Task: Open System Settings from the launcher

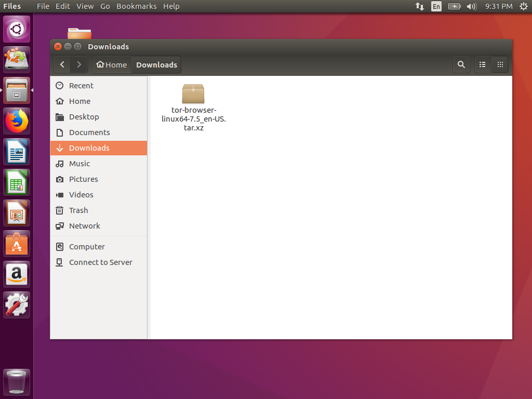Action: tap(17, 305)
